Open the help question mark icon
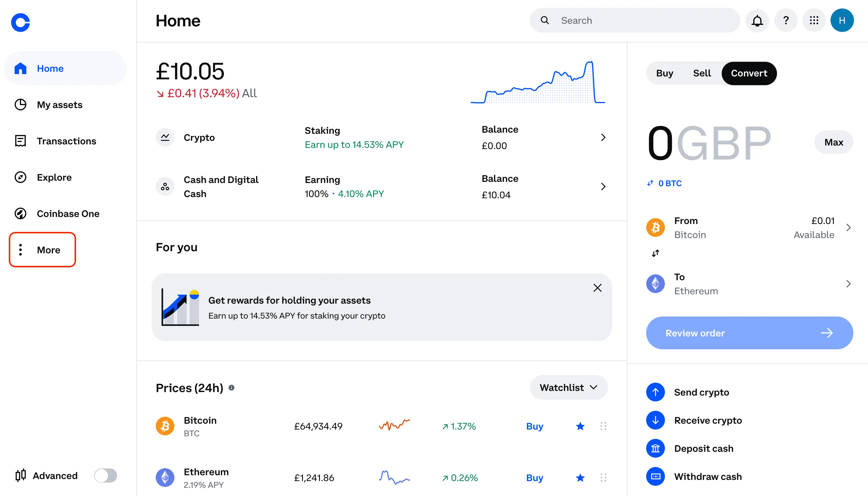 786,20
